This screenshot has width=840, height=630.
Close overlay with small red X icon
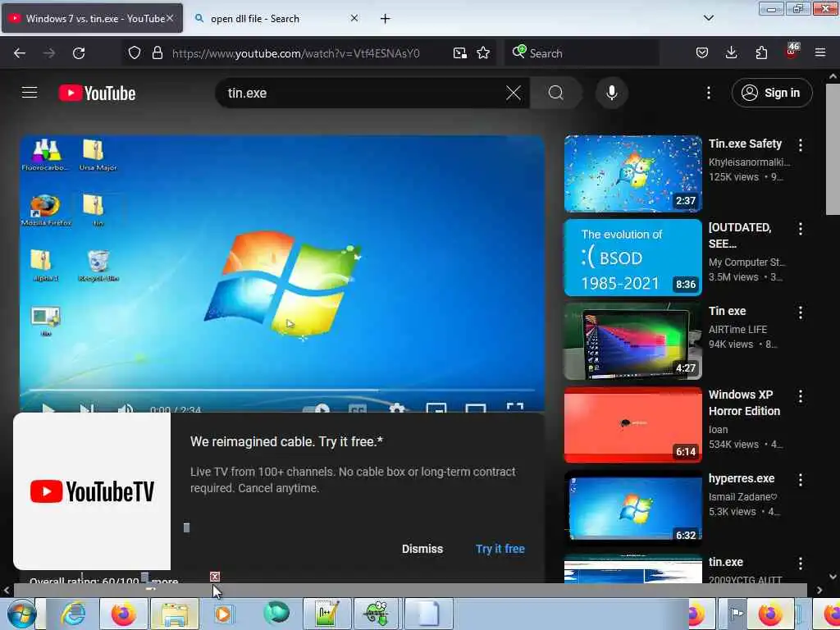pos(215,577)
